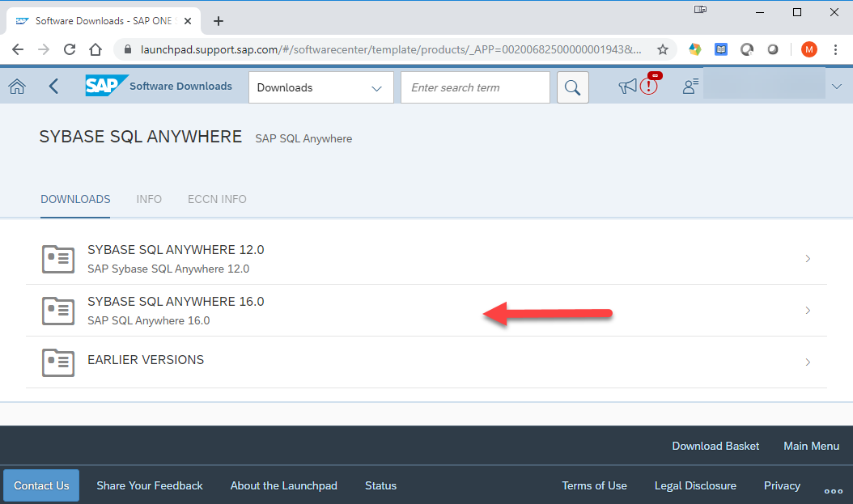Viewport: 853px width, 504px height.
Task: Click the Contact Us button
Action: pos(41,485)
